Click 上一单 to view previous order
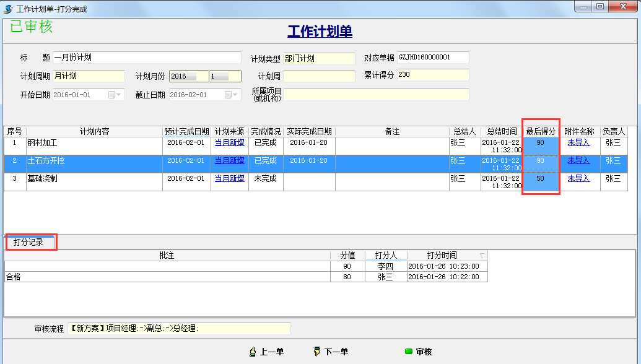Screen dimensions: 641x364 pos(273,350)
